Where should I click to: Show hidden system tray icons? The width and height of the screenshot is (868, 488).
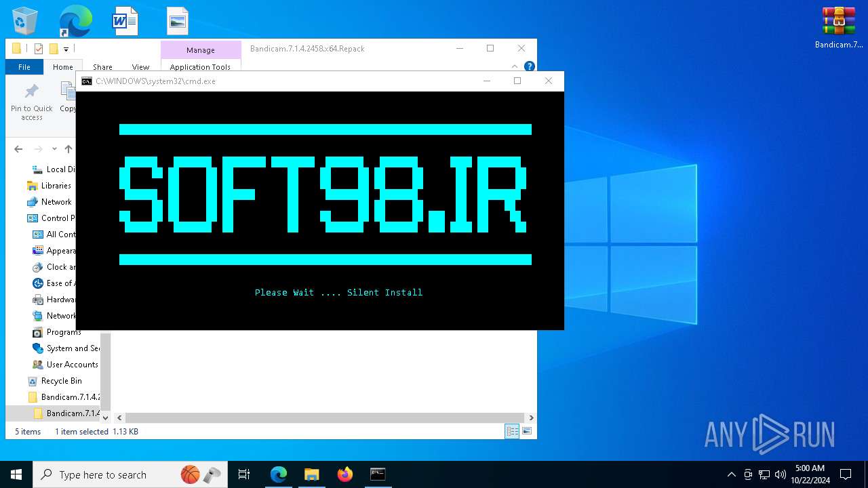point(731,474)
